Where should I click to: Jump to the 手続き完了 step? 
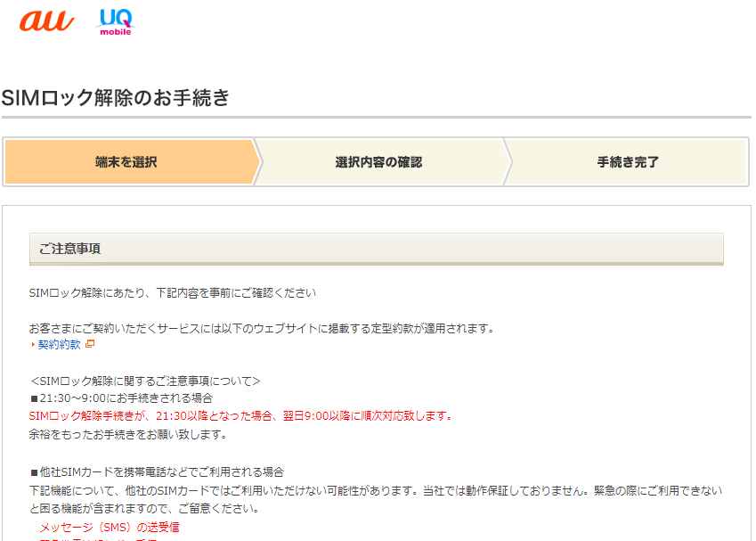coord(628,162)
